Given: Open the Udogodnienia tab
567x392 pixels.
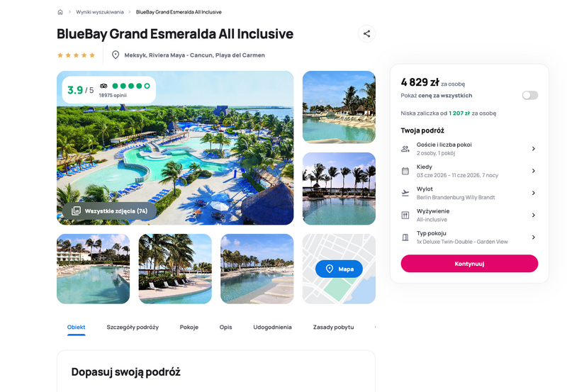Looking at the screenshot, I should tap(272, 327).
